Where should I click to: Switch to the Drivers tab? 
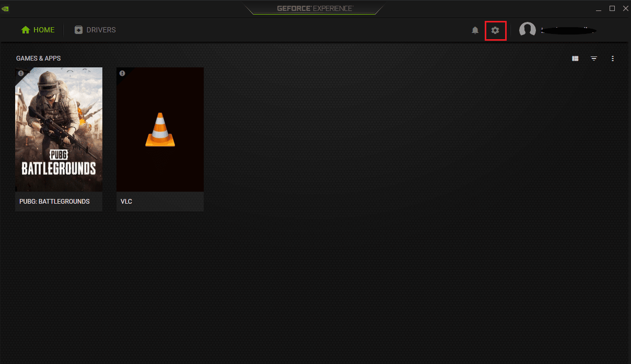95,30
